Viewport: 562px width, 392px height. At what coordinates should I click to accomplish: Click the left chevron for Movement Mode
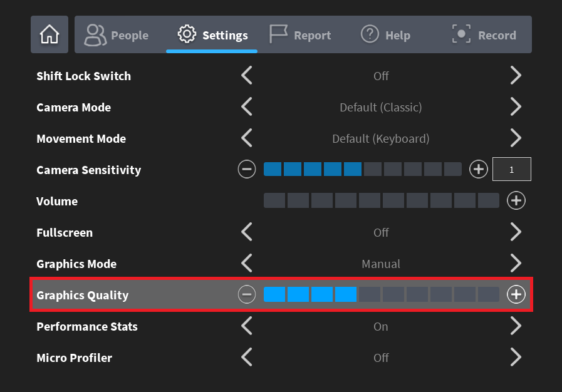click(246, 138)
